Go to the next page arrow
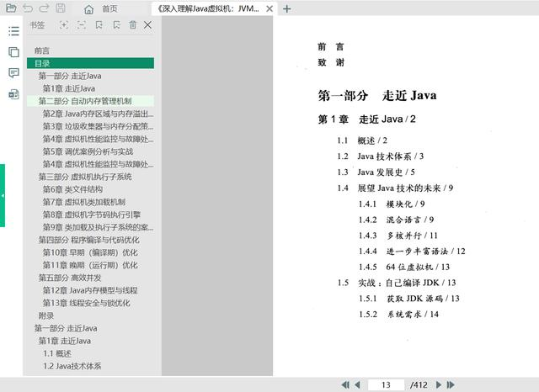 tap(438, 384)
